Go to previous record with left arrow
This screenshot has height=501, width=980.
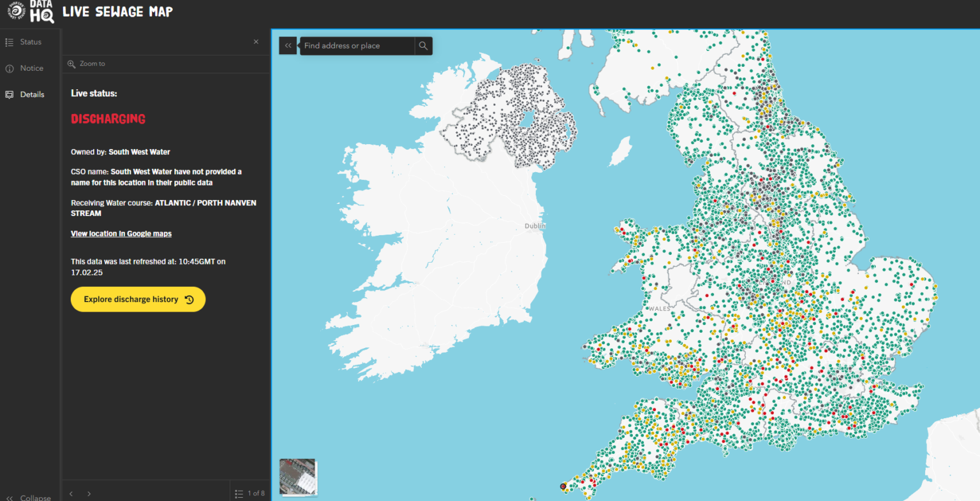coord(71,493)
